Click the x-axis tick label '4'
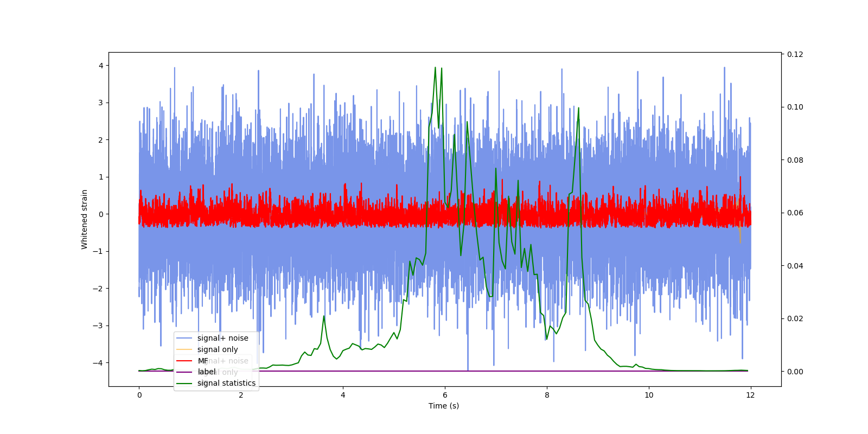 (x=343, y=395)
